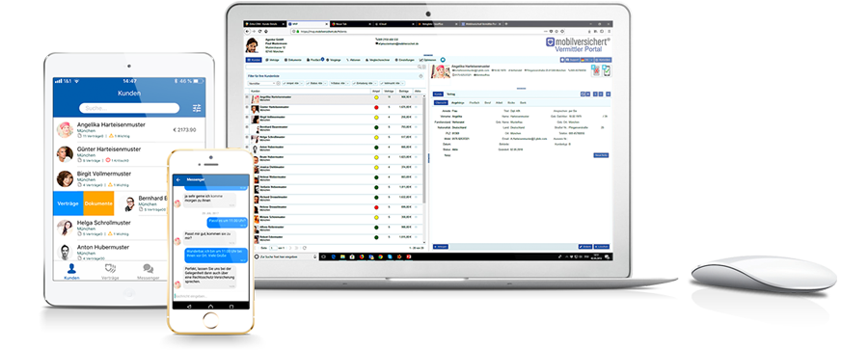Image resolution: width=868 pixels, height=350 pixels.
Task: Open the Vermittler dropdown filter
Action: (x=261, y=83)
